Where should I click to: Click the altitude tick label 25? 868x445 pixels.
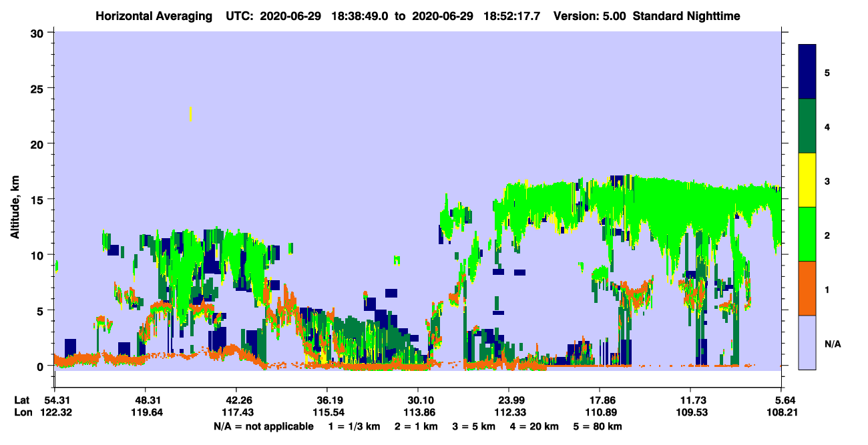(x=38, y=88)
